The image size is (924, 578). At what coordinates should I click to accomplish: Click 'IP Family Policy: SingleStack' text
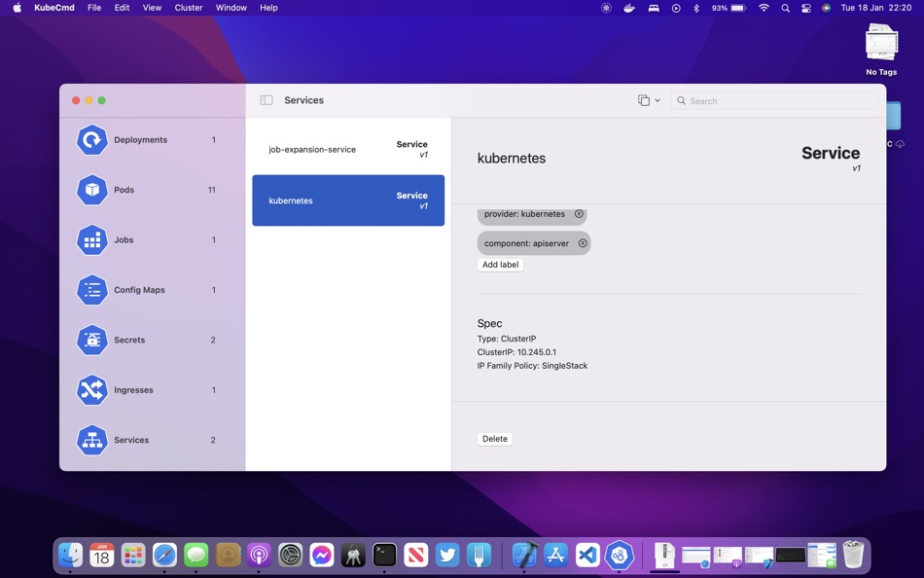[x=532, y=366]
